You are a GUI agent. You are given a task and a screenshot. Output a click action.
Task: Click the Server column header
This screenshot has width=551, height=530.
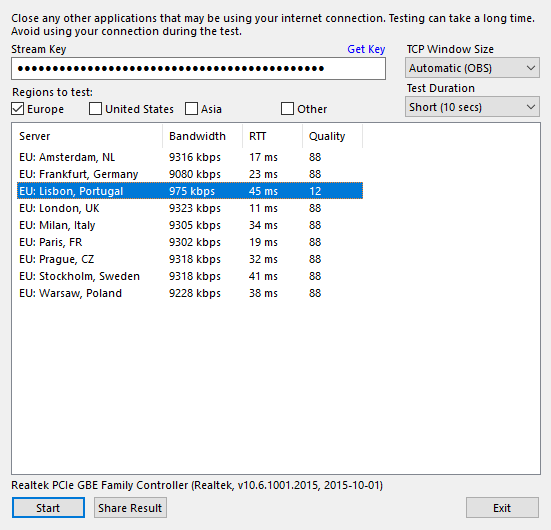(x=90, y=136)
